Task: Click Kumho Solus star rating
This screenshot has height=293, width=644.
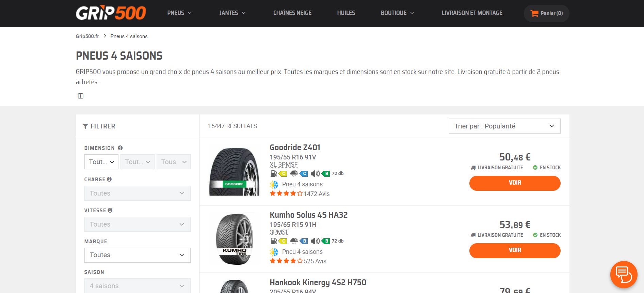Action: [x=286, y=261]
